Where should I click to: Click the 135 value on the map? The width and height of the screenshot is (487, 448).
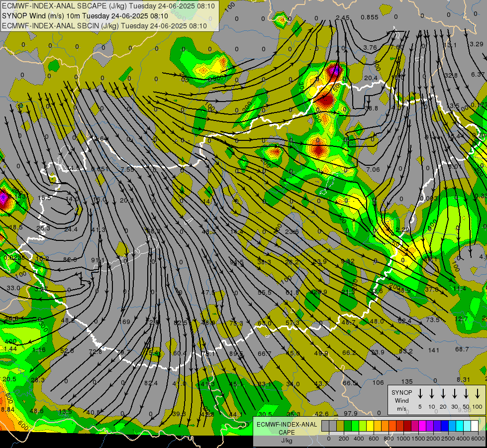pyautogui.click(x=407, y=381)
